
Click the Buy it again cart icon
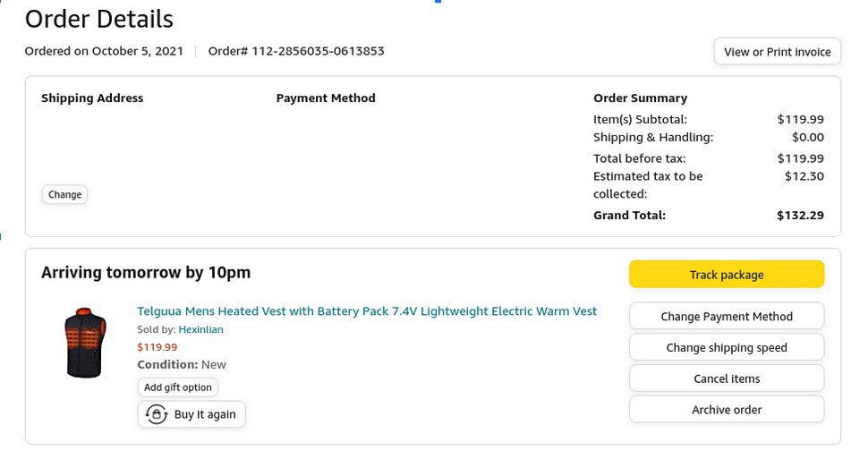(157, 414)
